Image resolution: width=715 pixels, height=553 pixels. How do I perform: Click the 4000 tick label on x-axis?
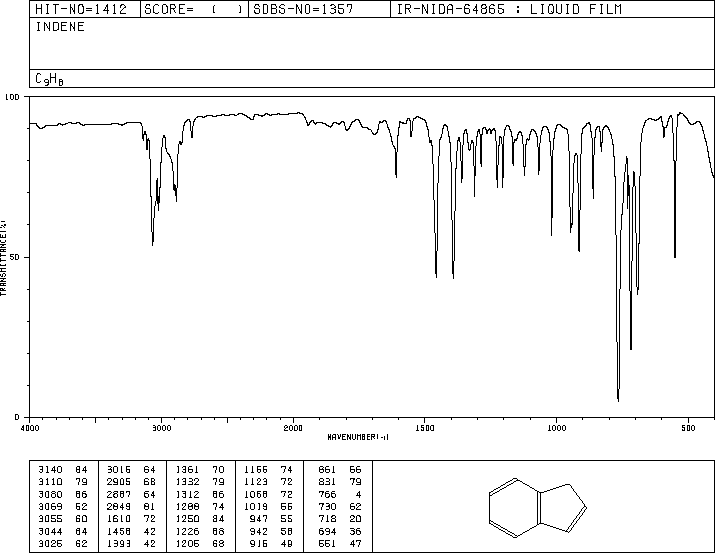30,428
